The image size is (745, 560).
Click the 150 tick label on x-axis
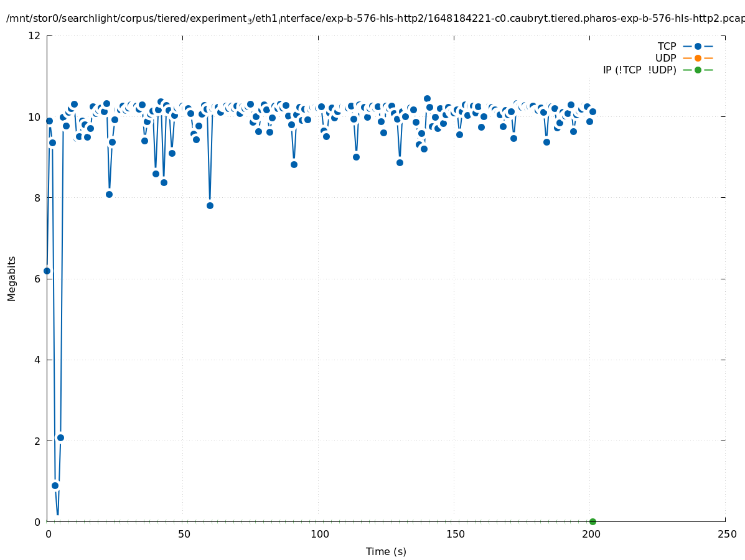pyautogui.click(x=455, y=534)
